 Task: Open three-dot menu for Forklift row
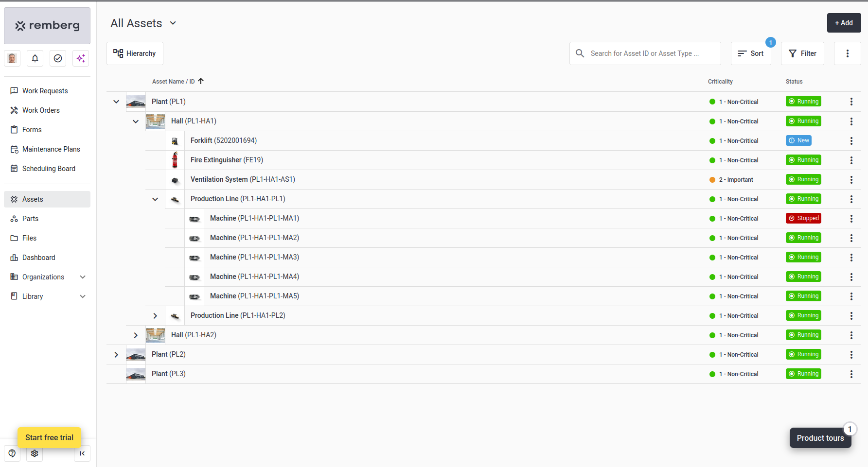click(851, 140)
